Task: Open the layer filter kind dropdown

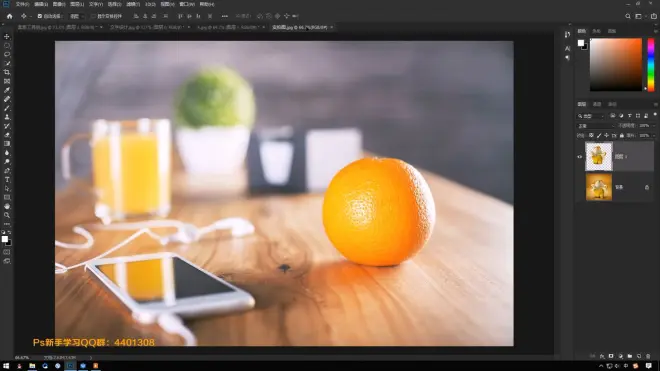Action: point(591,116)
